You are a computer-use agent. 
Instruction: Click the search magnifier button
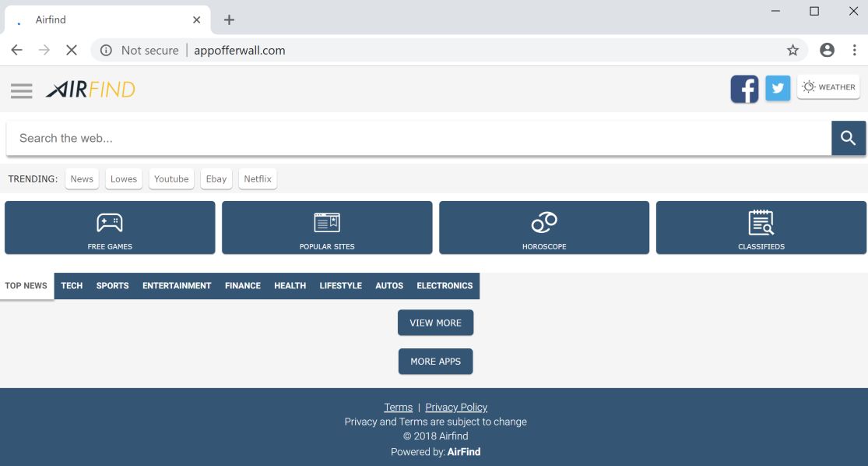click(x=848, y=138)
